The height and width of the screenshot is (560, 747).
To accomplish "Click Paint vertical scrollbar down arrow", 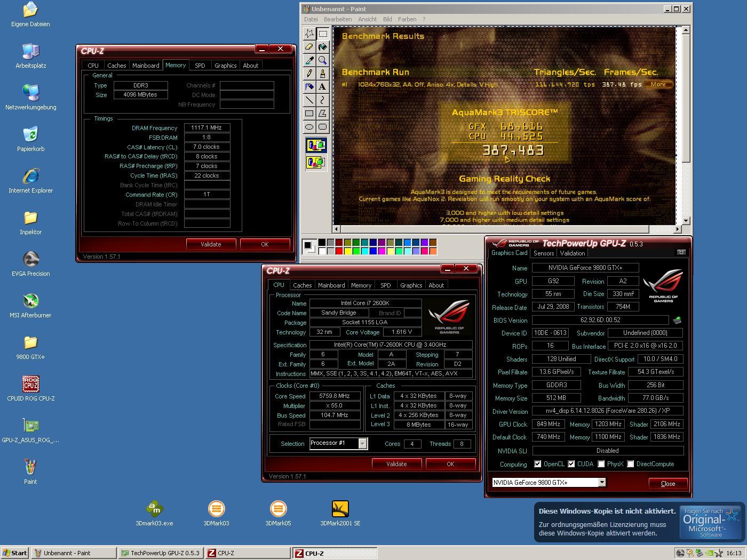I will click(687, 220).
